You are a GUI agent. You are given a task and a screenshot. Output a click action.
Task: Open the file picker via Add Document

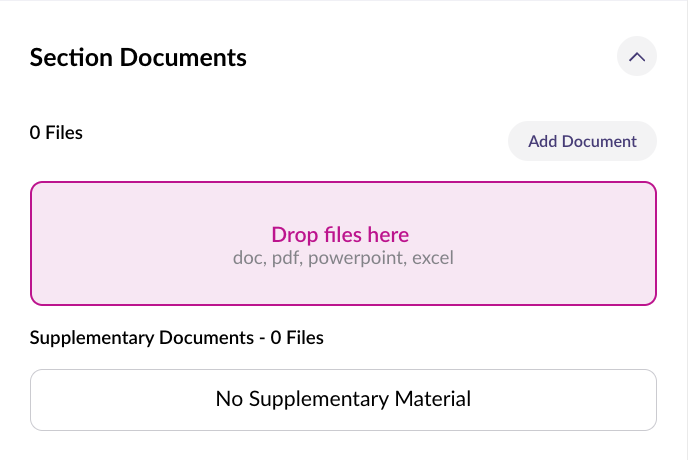[x=582, y=141]
